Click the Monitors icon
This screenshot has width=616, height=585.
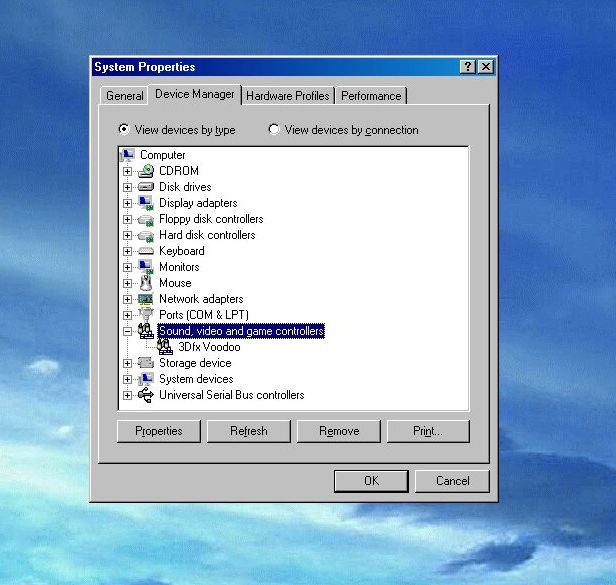click(146, 267)
